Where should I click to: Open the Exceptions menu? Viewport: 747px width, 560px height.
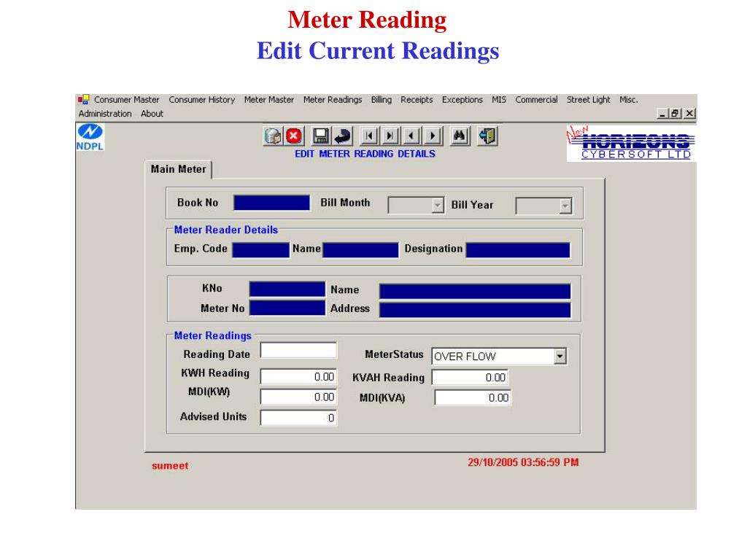(462, 99)
